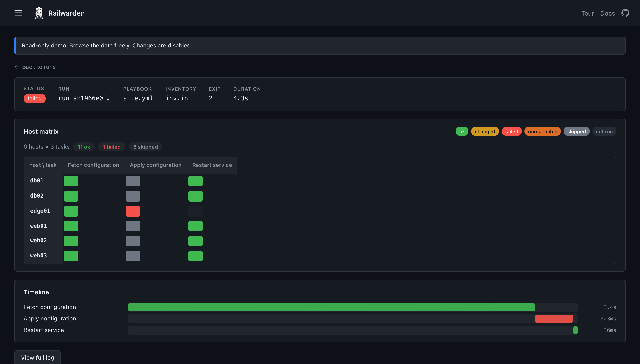Open db01 Apply configuration skipped cell
This screenshot has height=364, width=640.
click(x=133, y=181)
